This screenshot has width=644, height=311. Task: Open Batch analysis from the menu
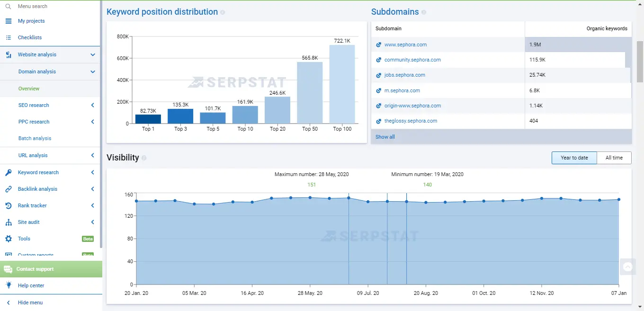coord(34,138)
